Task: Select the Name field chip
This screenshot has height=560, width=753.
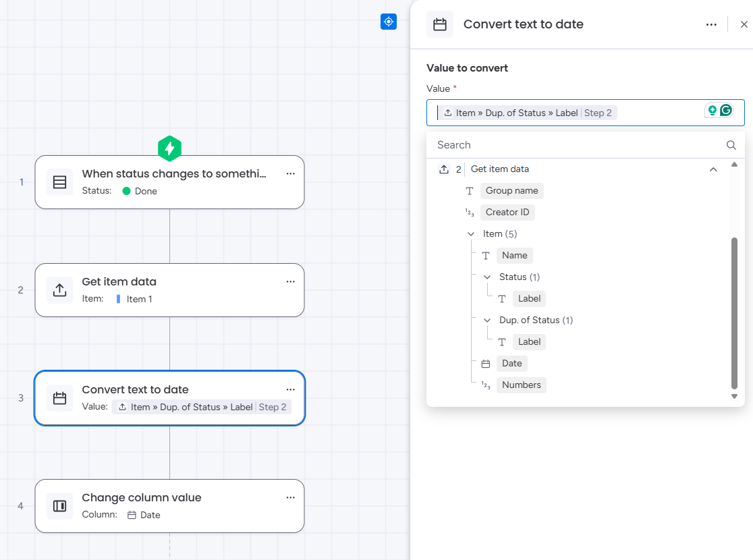Action: click(x=514, y=256)
